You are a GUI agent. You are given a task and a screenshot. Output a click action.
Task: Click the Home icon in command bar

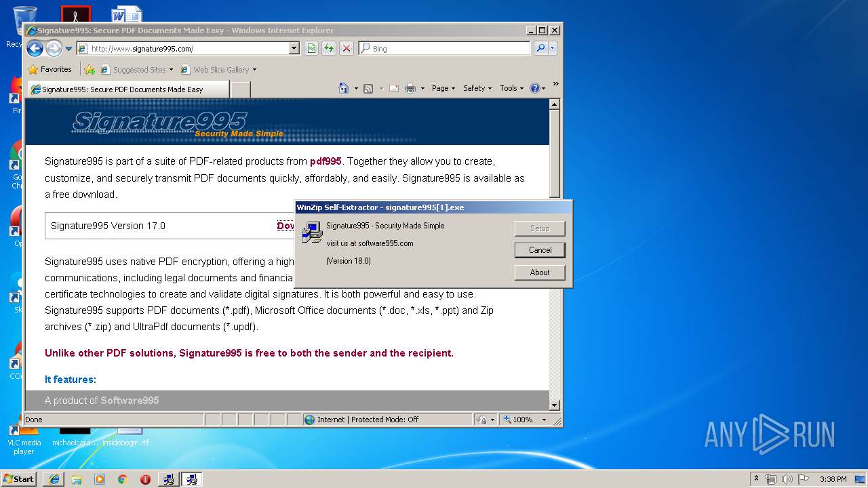tap(344, 88)
